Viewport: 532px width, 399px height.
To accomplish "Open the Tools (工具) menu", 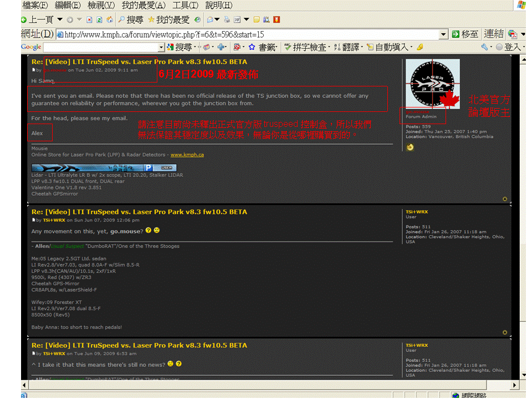I will pyautogui.click(x=185, y=6).
